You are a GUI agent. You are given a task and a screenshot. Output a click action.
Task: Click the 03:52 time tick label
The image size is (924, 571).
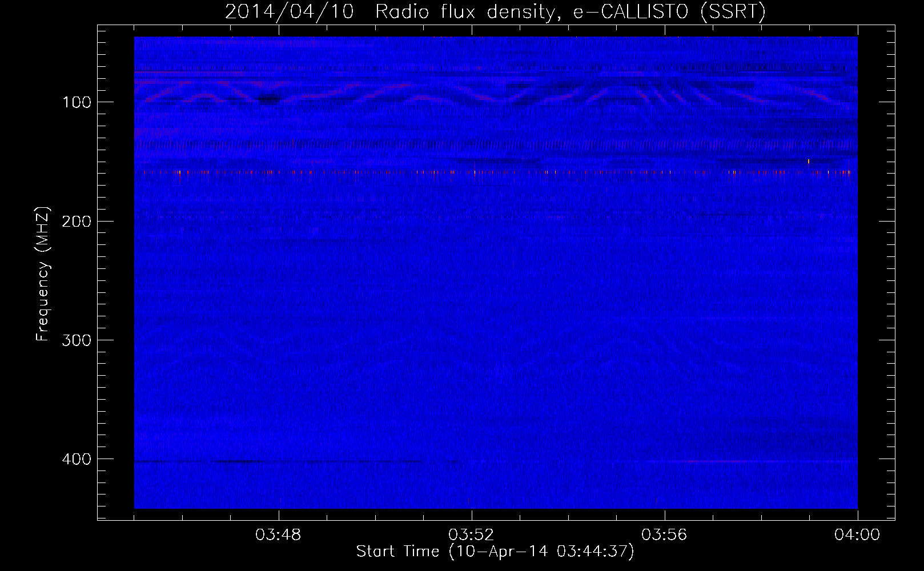[x=471, y=535]
